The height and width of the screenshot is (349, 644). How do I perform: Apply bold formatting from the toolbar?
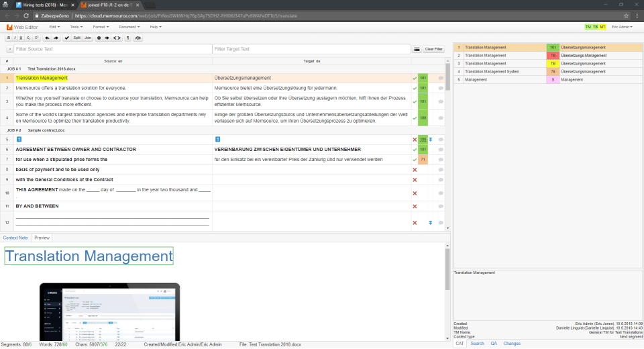pos(9,38)
